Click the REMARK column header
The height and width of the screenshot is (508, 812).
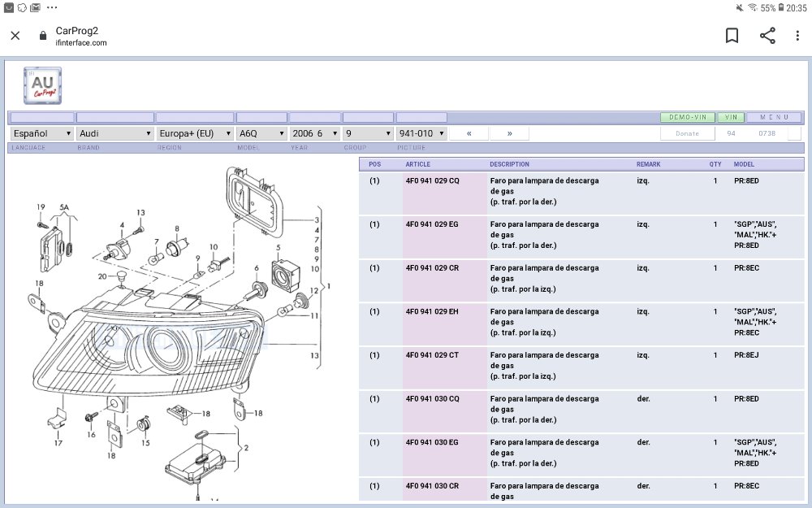tap(648, 164)
